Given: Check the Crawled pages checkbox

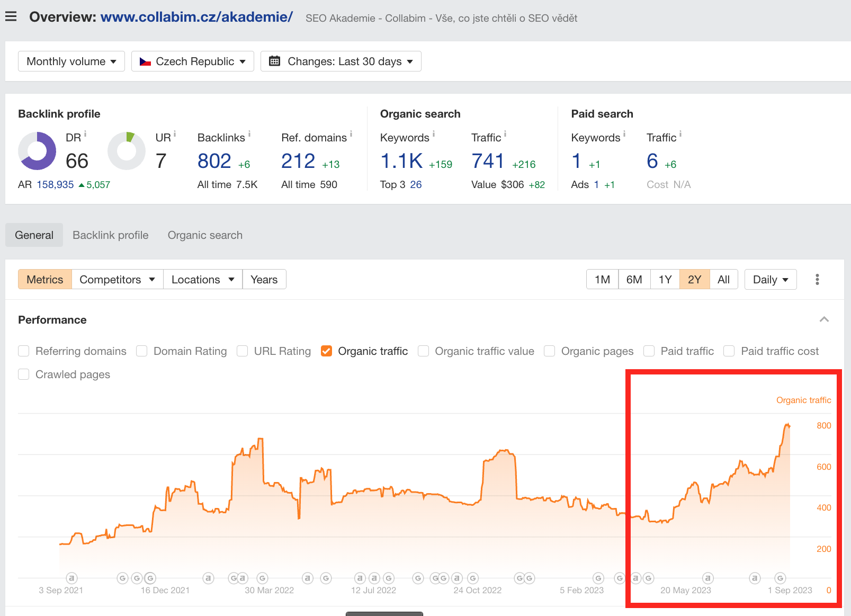Looking at the screenshot, I should 24,374.
